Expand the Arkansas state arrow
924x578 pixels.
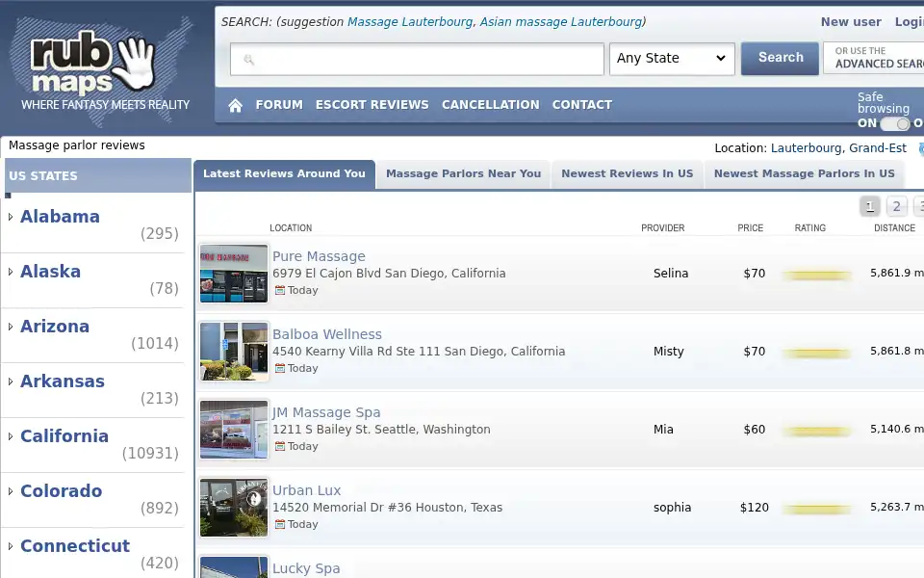[11, 381]
